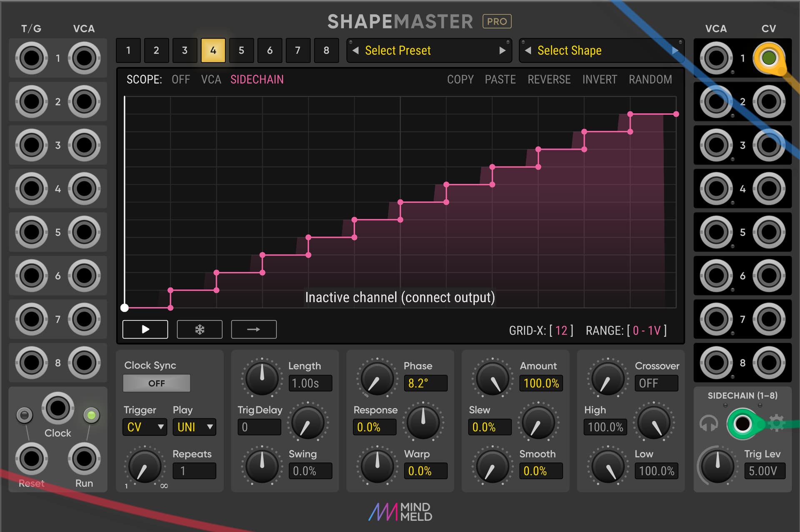Click the Trig Lev knob

pos(717,466)
